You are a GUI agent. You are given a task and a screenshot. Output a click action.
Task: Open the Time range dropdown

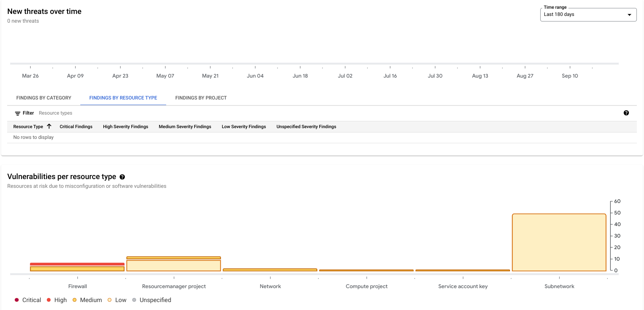(x=588, y=15)
